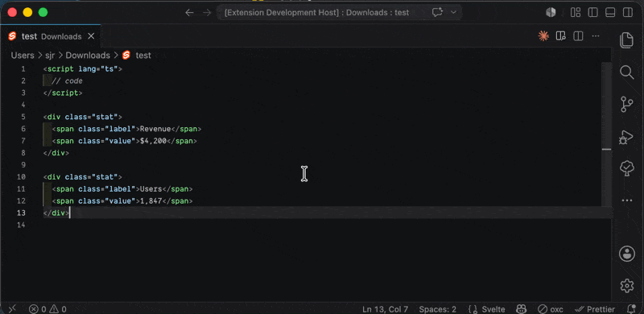Image resolution: width=644 pixels, height=314 pixels.
Task: Open the tree-shaped activity bar view
Action: click(627, 168)
